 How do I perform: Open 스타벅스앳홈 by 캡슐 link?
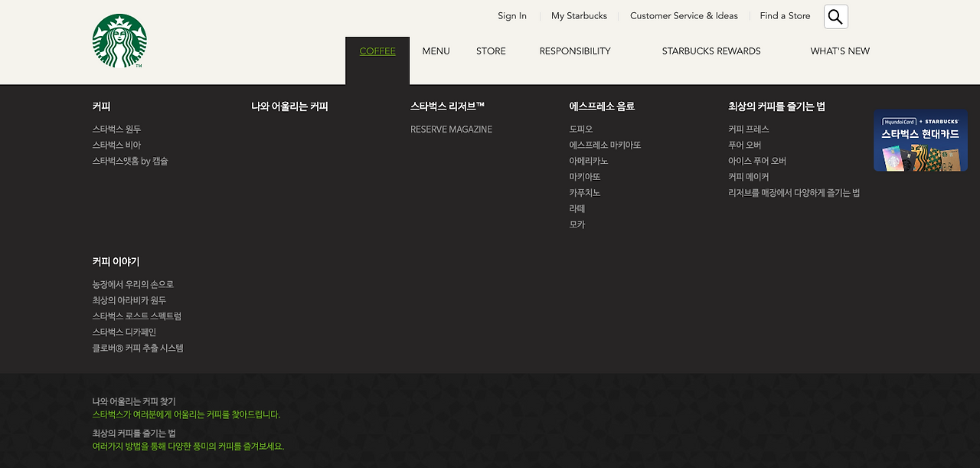[130, 162]
